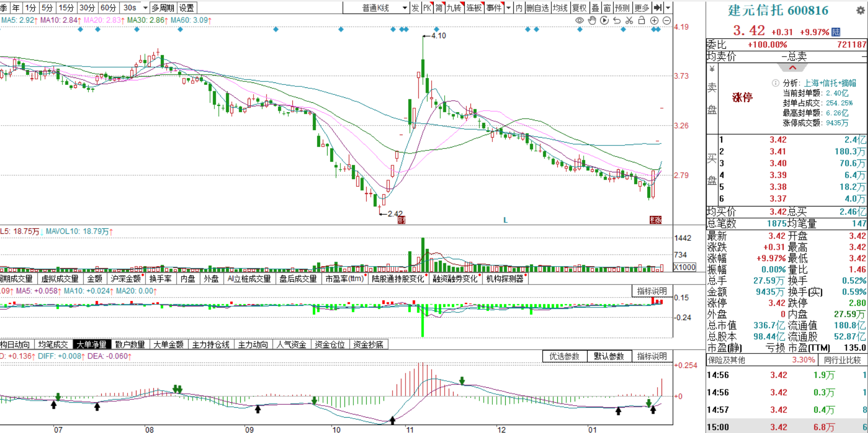Click the 内 toolbar button
The width and height of the screenshot is (868, 433).
click(519, 7)
